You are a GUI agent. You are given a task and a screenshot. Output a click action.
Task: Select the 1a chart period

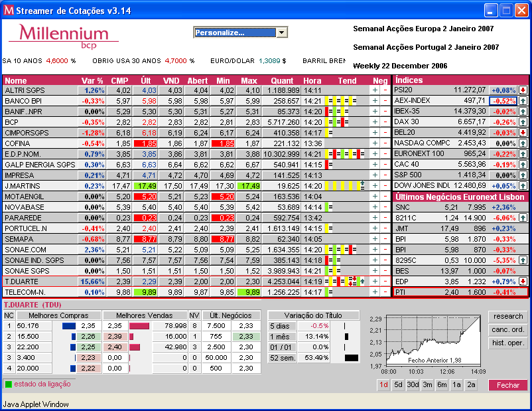pyautogui.click(x=456, y=385)
